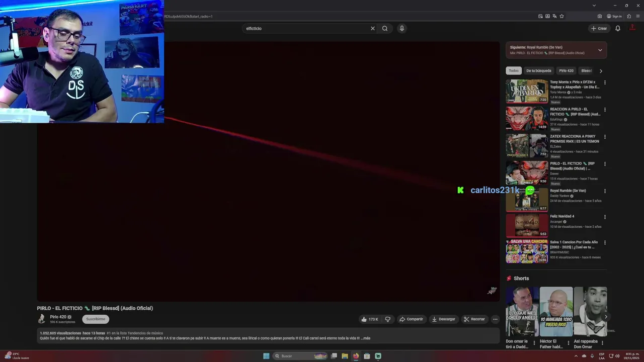Click the taskbar Buscar search box
This screenshot has height=362, width=644.
300,356
